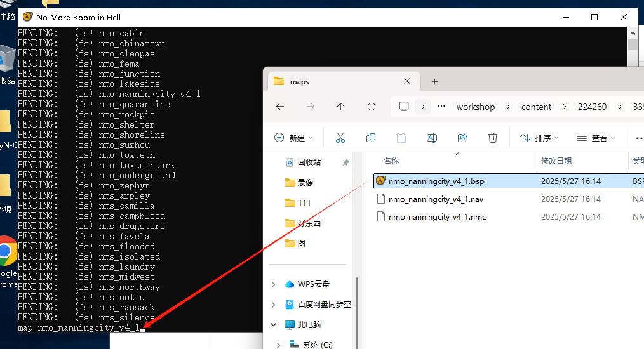Click the Copy icon in toolbar
Image resolution: width=644 pixels, height=349 pixels.
pyautogui.click(x=370, y=138)
